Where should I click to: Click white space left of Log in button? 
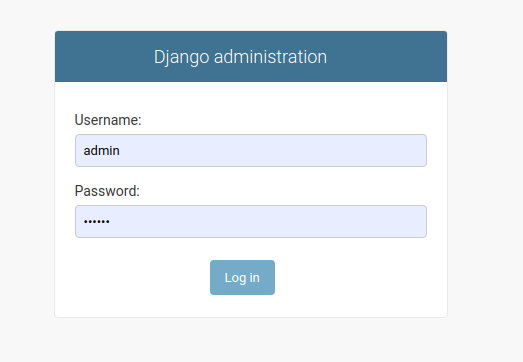(133, 277)
